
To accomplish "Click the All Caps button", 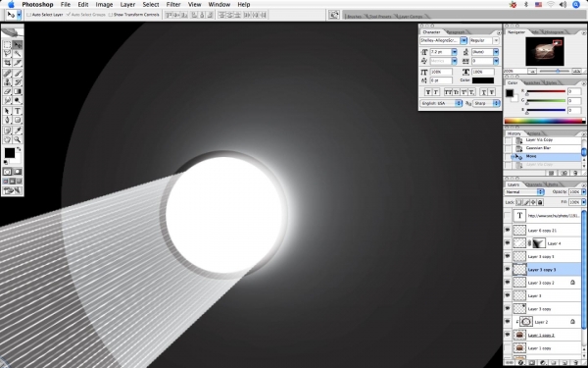I will (x=448, y=92).
